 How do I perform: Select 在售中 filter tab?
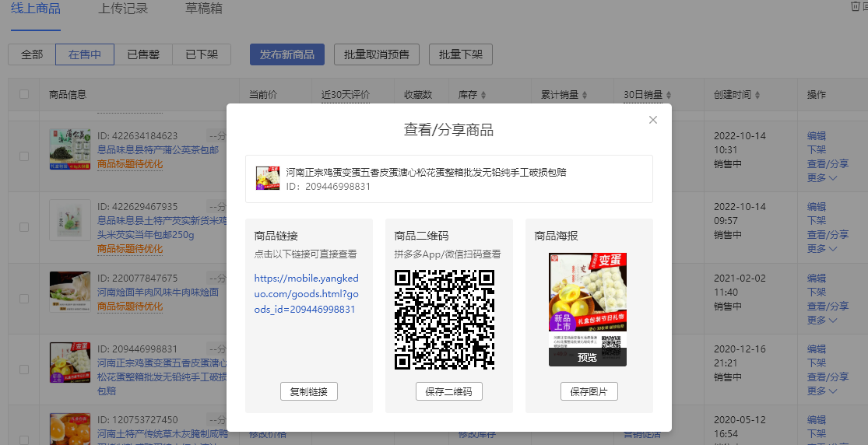point(85,54)
